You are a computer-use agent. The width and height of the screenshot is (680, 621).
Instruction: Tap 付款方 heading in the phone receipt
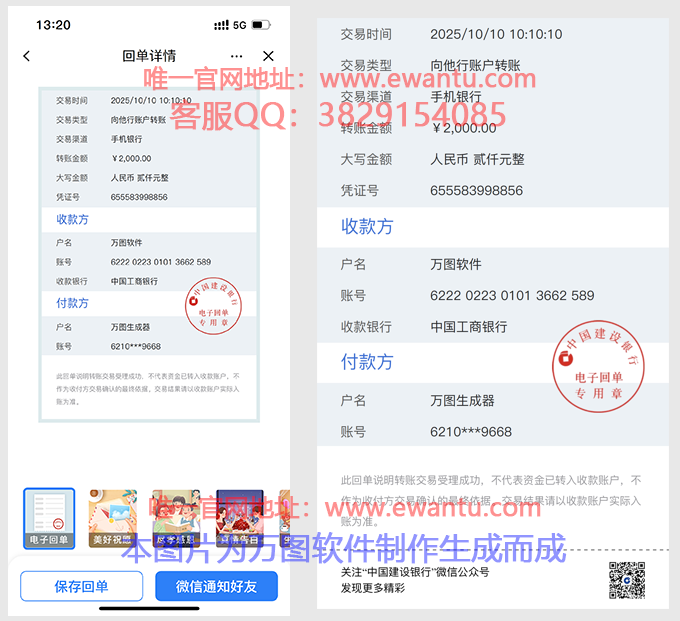click(72, 303)
